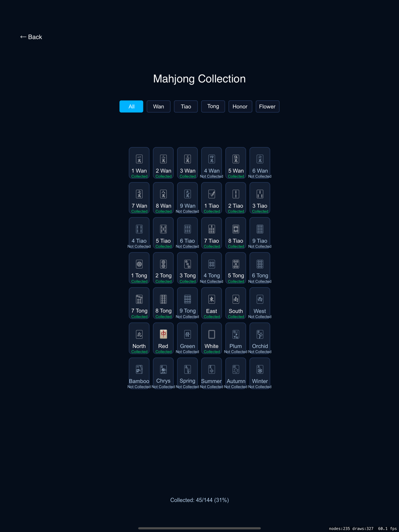
Task: Open the 8 Tong tile card
Action: pos(163,303)
